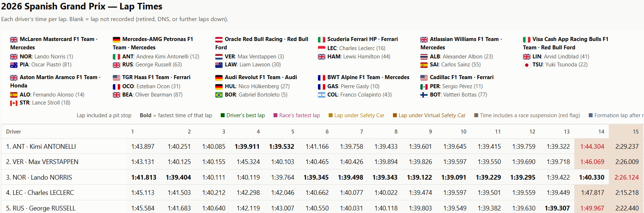The height and width of the screenshot is (213, 644).
Task: Click the UK flag next to HAM Lewis Hamilton
Action: point(322,57)
